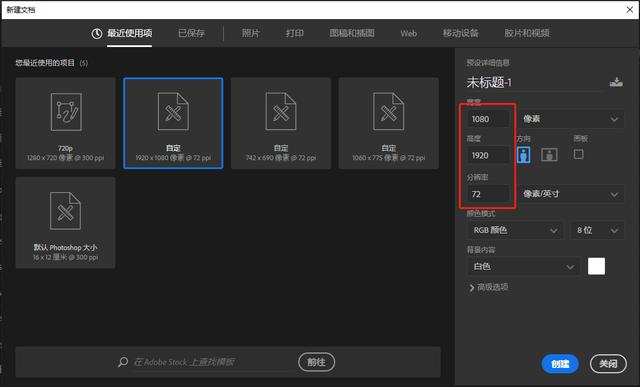
Task: Select portrait orientation icon
Action: pyautogui.click(x=524, y=155)
